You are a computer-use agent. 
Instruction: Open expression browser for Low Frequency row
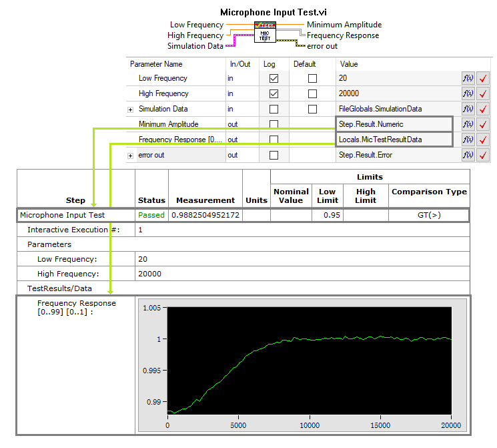(x=468, y=78)
